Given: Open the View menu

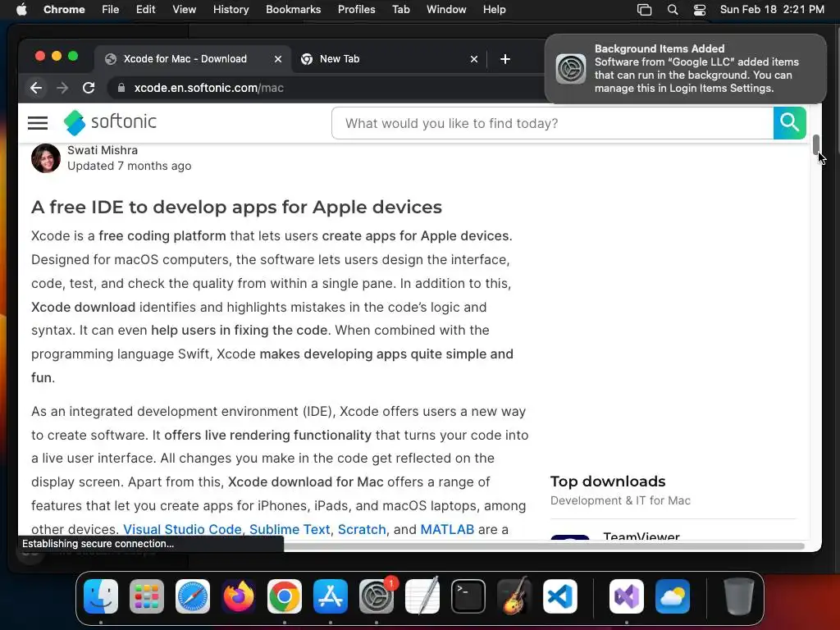Looking at the screenshot, I should point(184,10).
